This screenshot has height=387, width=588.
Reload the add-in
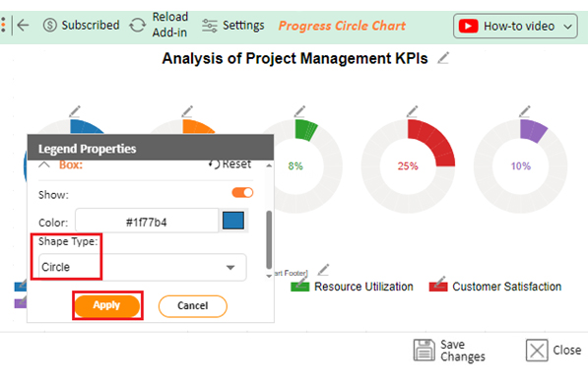tap(159, 25)
